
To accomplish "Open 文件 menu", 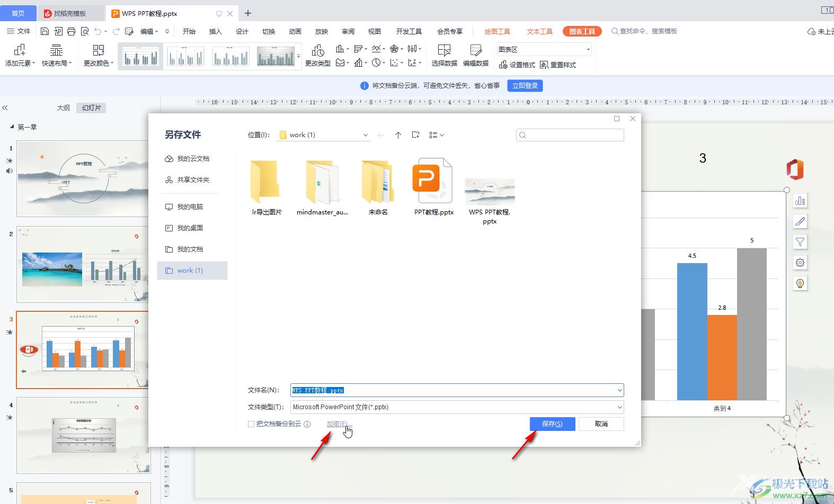I will point(19,31).
